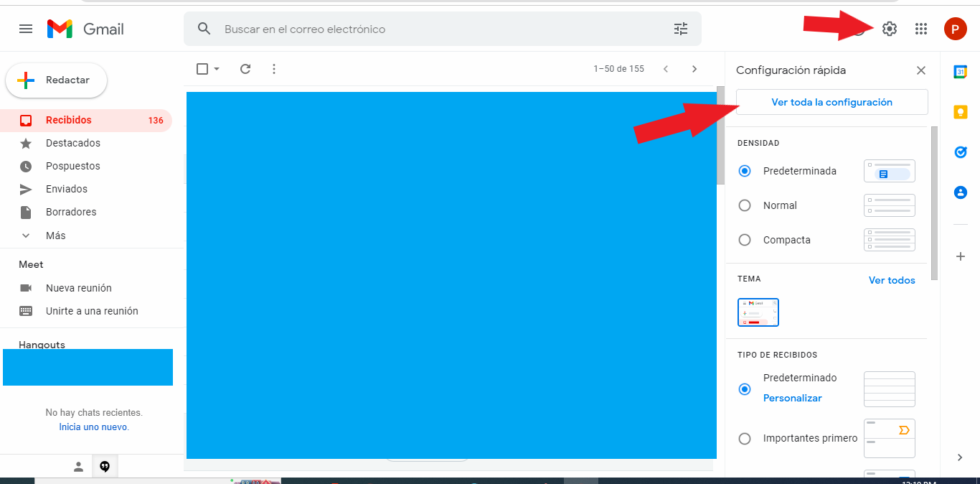Select Predeterminada density
Viewport: 980px width, 484px height.
[745, 171]
